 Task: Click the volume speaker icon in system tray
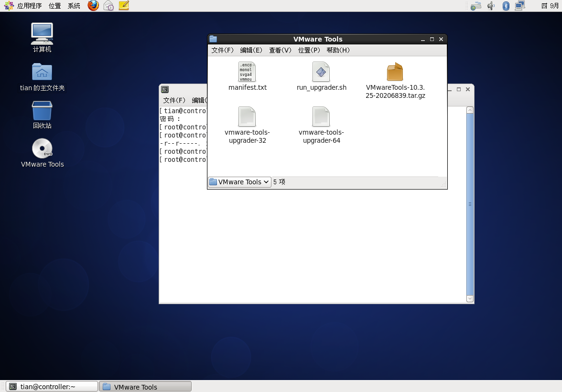click(491, 6)
